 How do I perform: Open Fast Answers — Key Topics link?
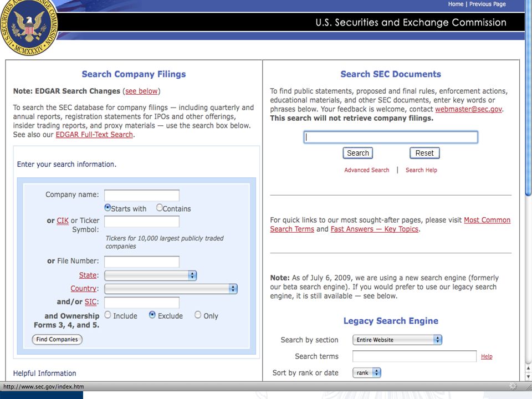click(x=375, y=229)
